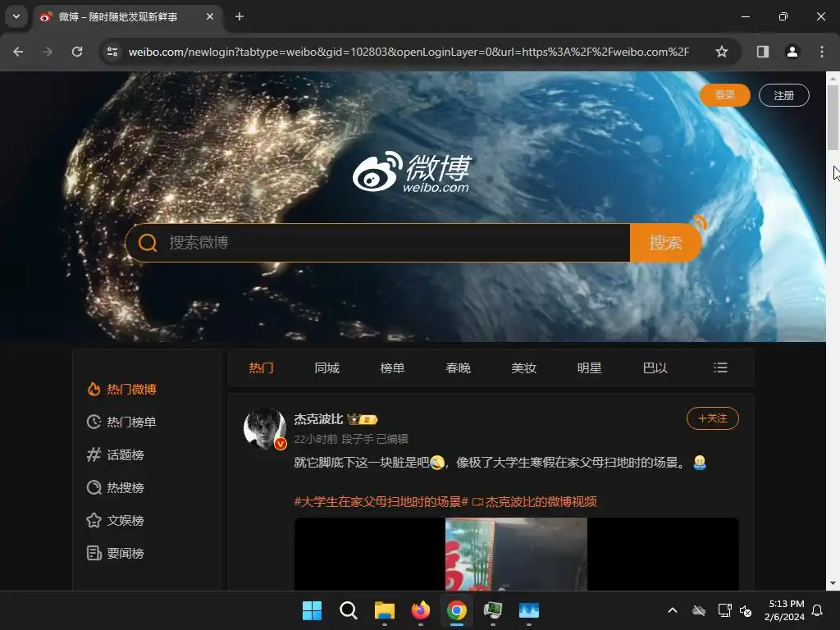
Task: Expand the tab search dropdown
Action: [x=16, y=16]
